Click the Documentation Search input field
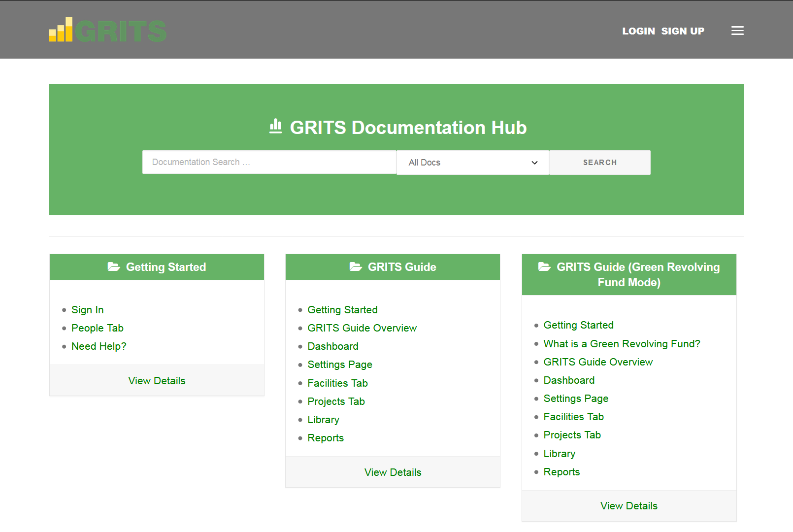 (269, 162)
